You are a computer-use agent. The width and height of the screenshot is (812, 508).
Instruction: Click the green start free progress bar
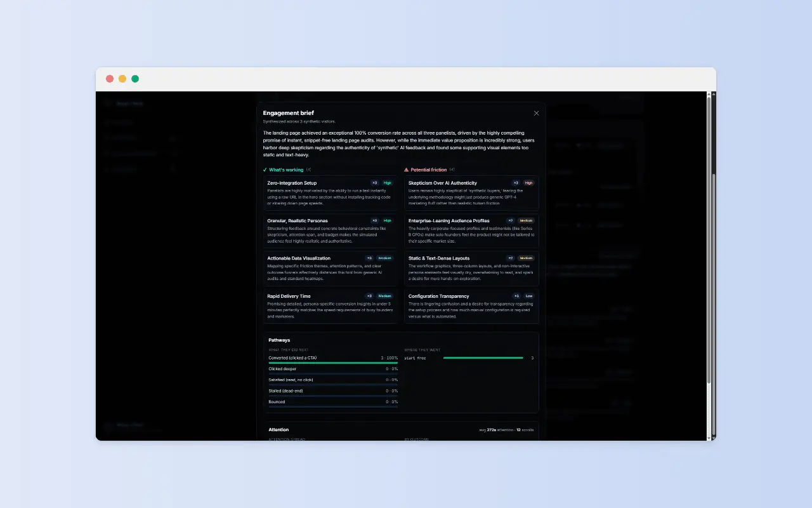pos(483,358)
